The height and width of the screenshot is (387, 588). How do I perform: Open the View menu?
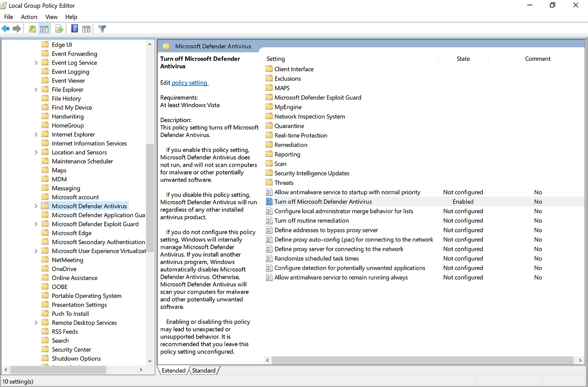[x=51, y=17]
